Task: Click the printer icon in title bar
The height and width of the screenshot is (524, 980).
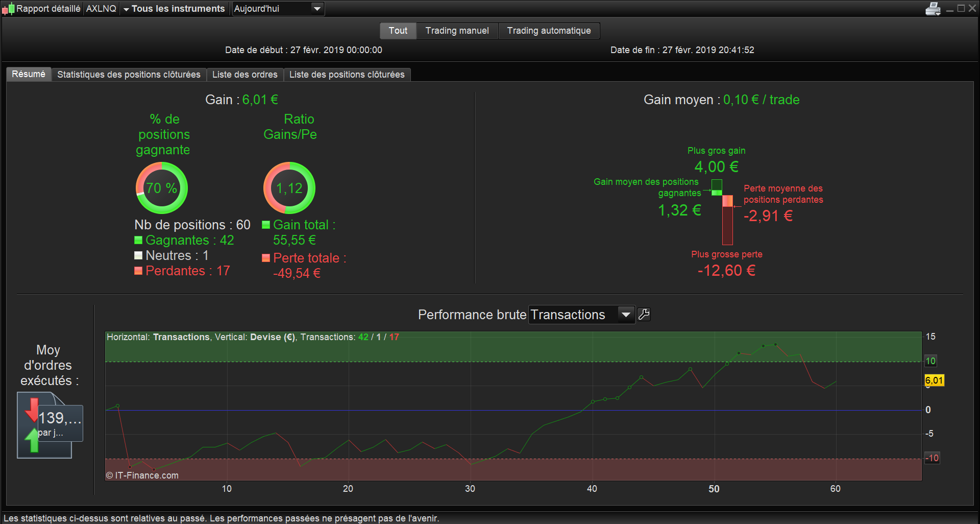Action: tap(933, 9)
